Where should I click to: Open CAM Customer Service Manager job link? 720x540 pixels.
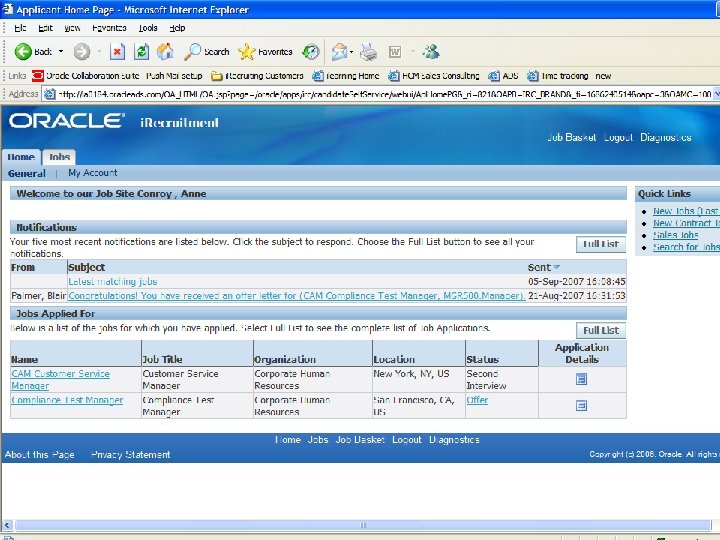pyautogui.click(x=61, y=380)
